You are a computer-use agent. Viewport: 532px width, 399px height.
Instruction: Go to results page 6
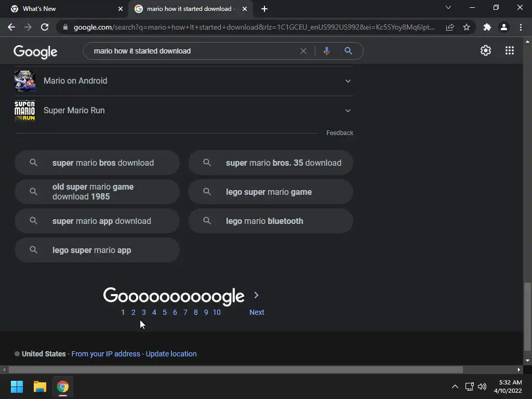[175, 312]
